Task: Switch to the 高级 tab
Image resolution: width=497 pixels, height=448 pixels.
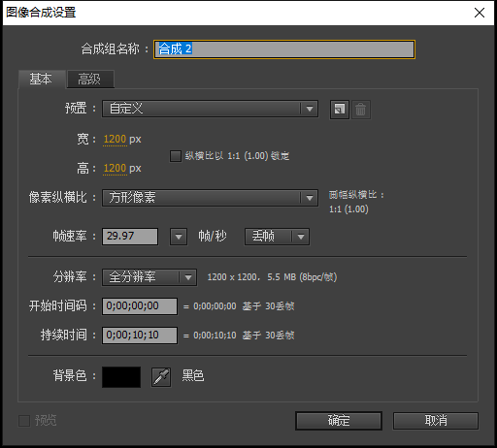Action: (x=90, y=80)
